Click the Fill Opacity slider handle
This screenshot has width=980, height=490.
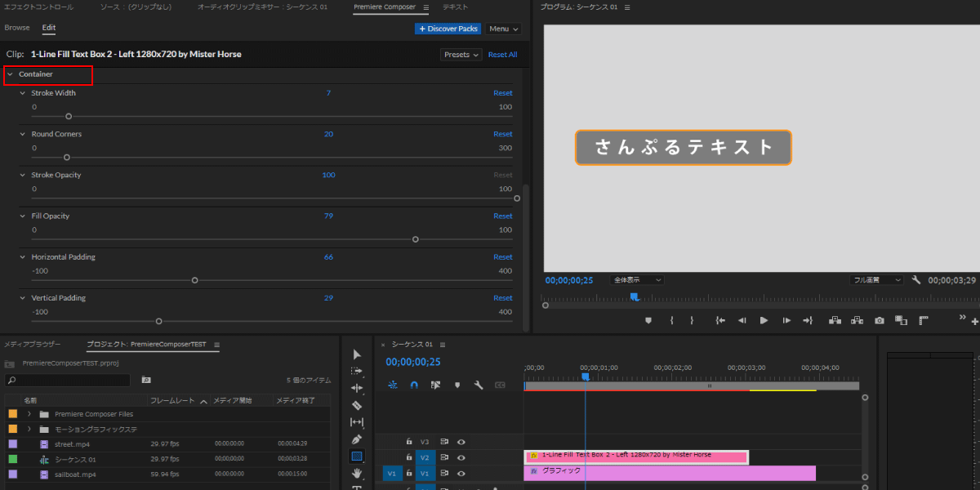(x=416, y=239)
